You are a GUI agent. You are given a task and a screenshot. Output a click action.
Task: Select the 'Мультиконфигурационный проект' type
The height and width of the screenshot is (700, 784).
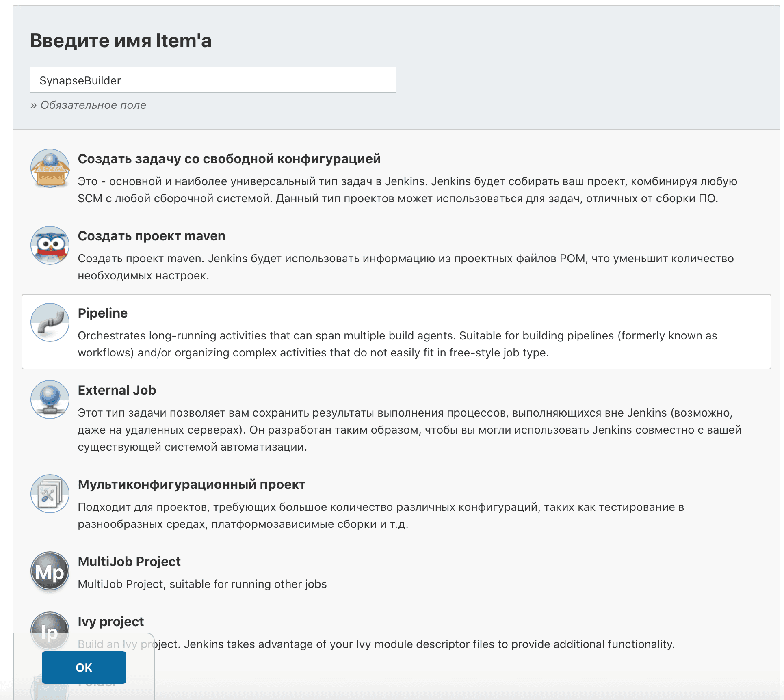point(192,484)
